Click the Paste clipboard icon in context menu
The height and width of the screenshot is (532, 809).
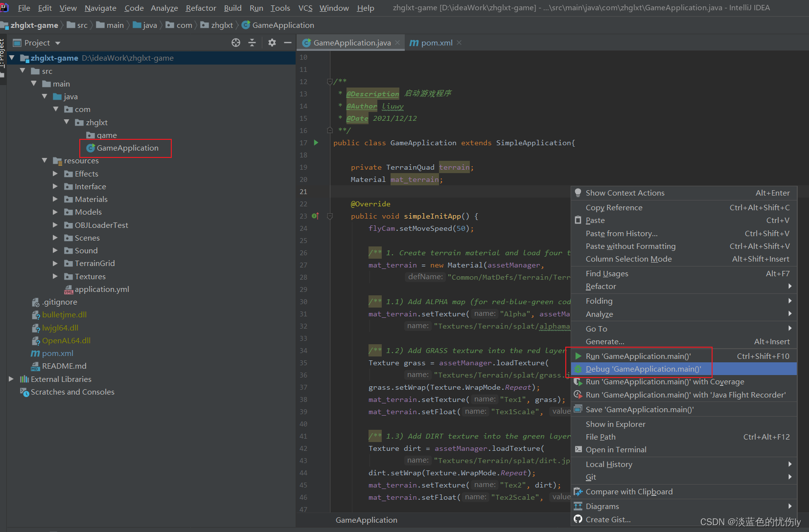pos(578,220)
